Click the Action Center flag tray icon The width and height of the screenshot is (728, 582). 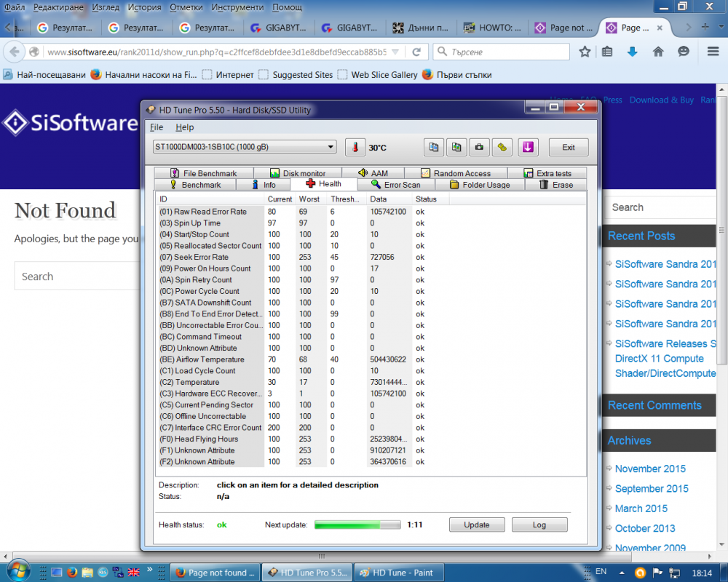pyautogui.click(x=657, y=573)
